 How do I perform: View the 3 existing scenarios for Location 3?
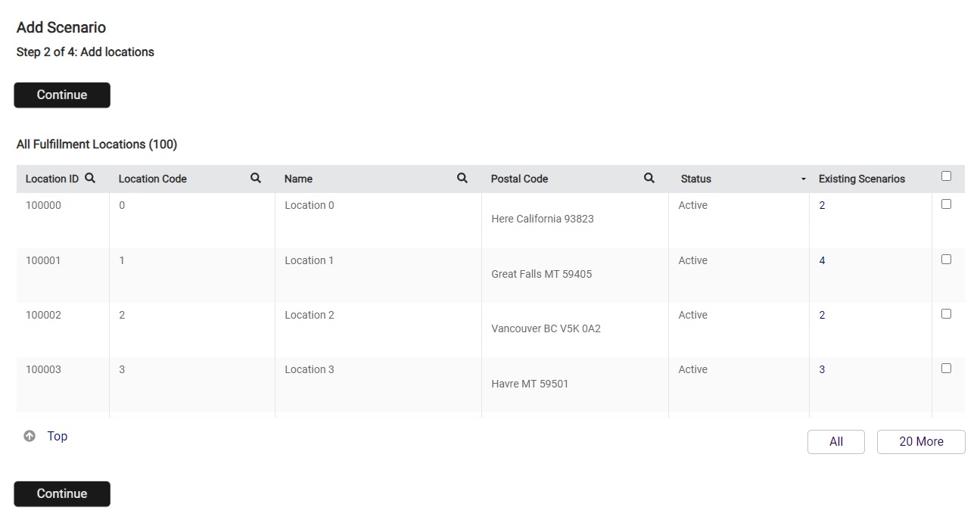(822, 369)
